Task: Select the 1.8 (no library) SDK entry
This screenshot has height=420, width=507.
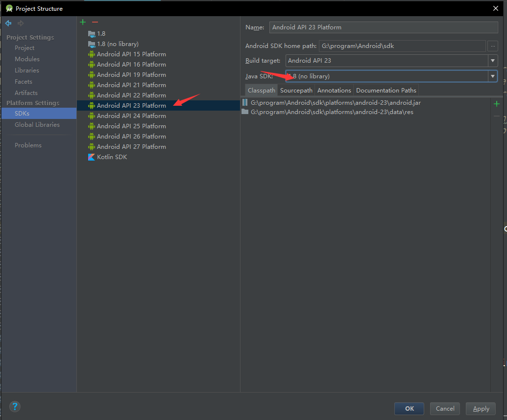Action: 158,44
